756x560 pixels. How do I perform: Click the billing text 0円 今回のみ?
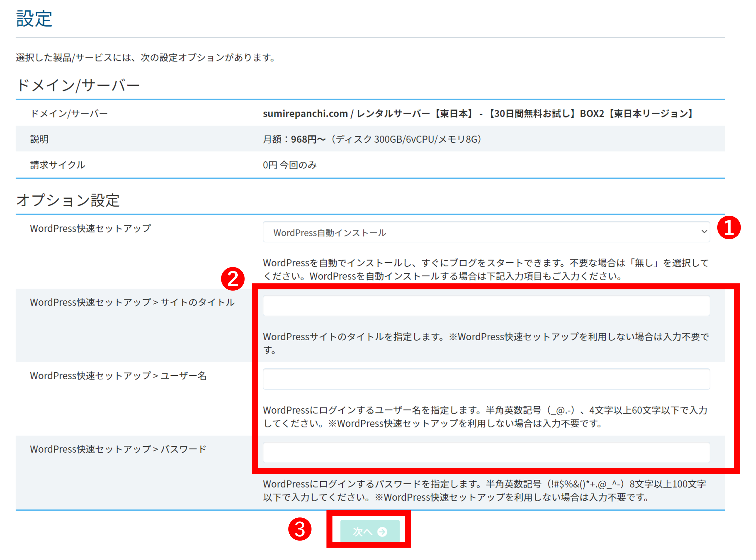click(x=290, y=165)
